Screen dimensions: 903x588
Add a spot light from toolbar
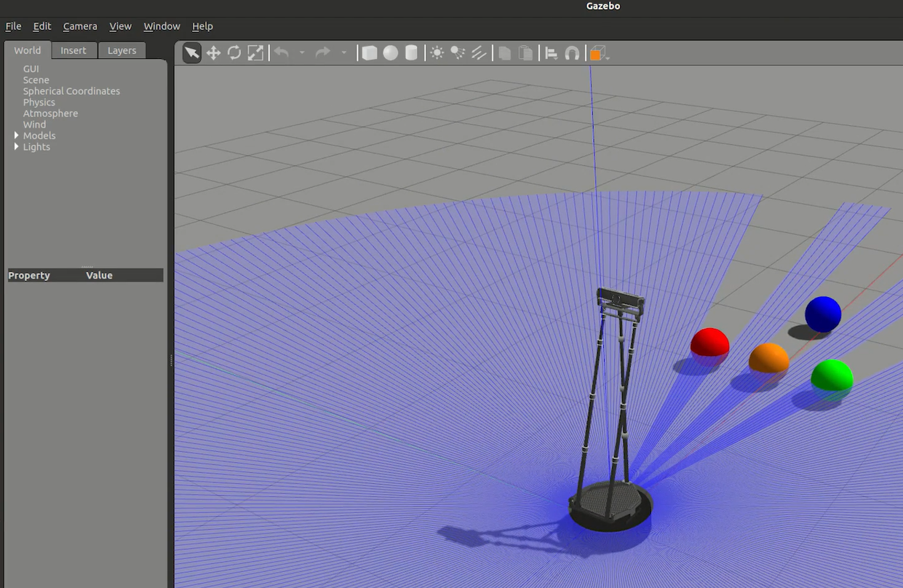(x=458, y=53)
